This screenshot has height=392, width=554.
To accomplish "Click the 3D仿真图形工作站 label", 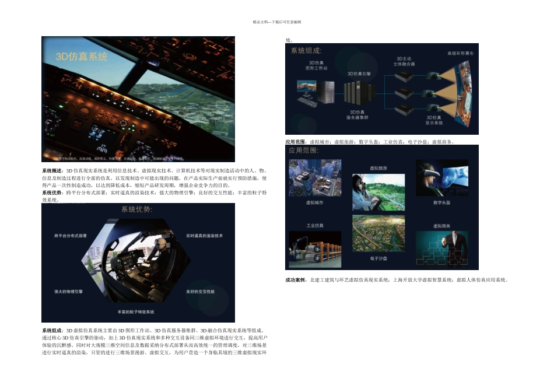I will (x=316, y=65).
